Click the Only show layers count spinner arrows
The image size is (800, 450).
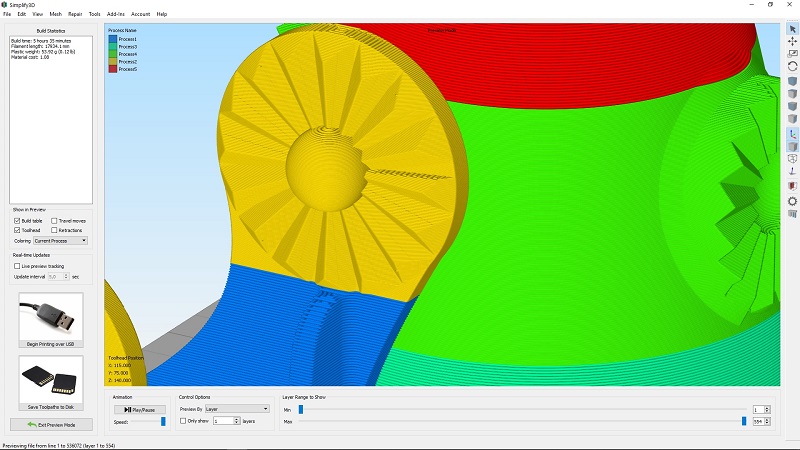tap(236, 421)
